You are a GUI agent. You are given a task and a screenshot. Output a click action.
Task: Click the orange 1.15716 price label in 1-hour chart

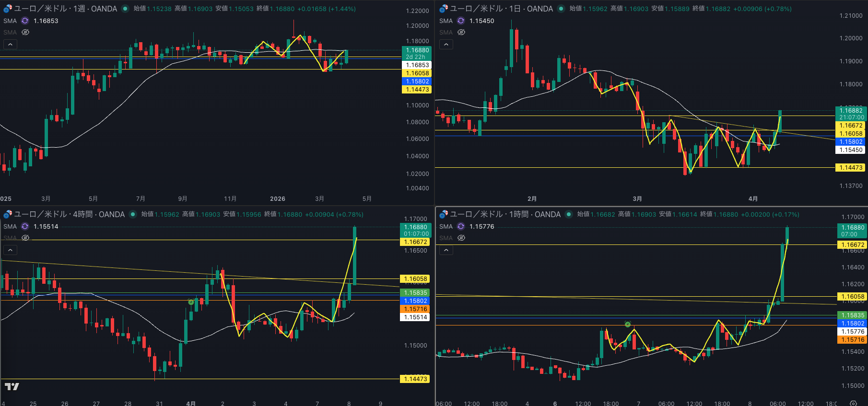point(852,339)
